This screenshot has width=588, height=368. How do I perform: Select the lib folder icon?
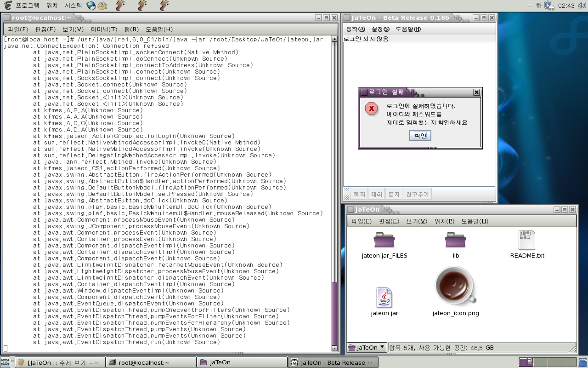point(455,241)
